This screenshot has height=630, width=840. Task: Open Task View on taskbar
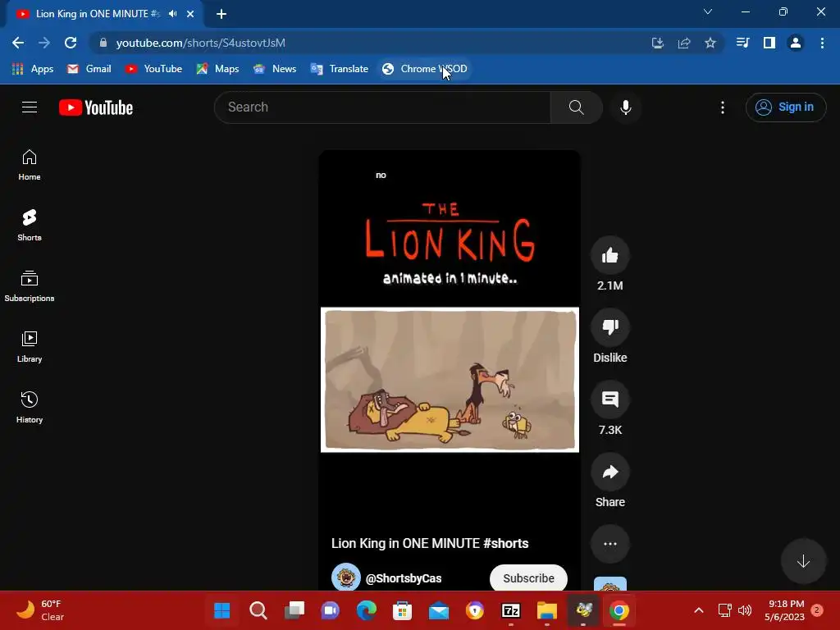[x=294, y=610]
